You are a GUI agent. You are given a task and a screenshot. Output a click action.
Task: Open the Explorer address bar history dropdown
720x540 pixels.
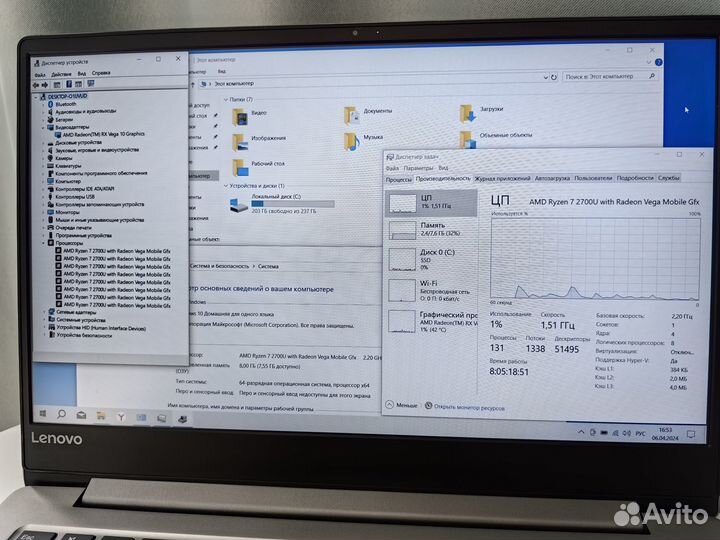pyautogui.click(x=546, y=78)
